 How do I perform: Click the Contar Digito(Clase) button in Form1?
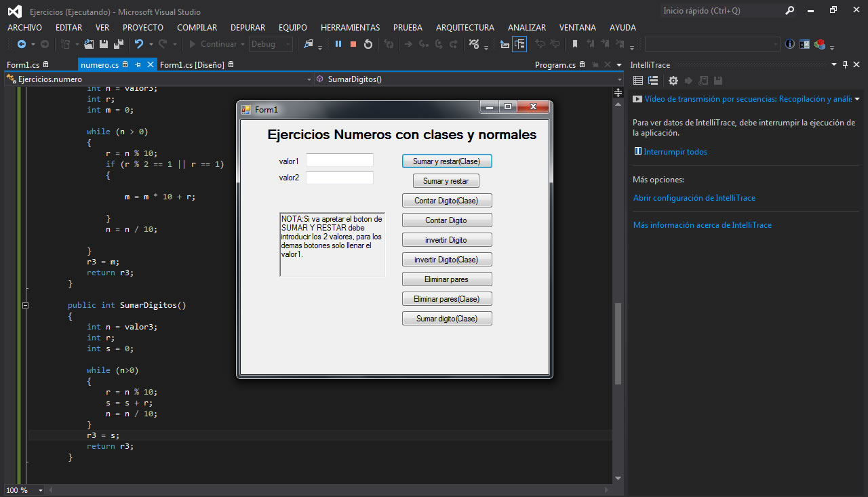[x=446, y=201]
